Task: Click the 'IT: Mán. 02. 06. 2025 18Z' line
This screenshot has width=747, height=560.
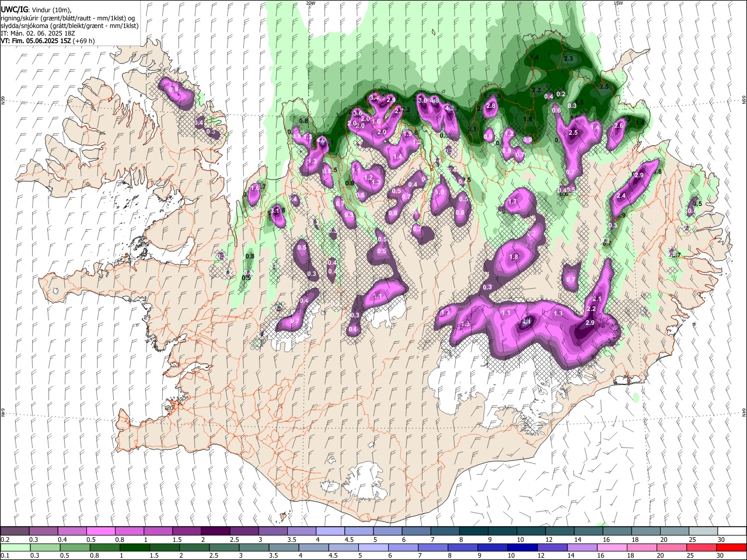Action: pyautogui.click(x=38, y=33)
